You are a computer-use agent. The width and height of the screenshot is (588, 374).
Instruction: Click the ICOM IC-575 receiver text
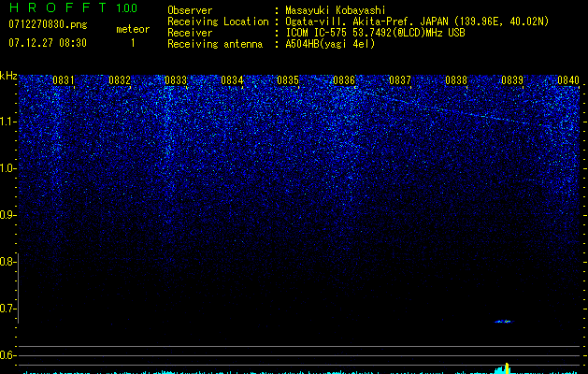(x=375, y=33)
